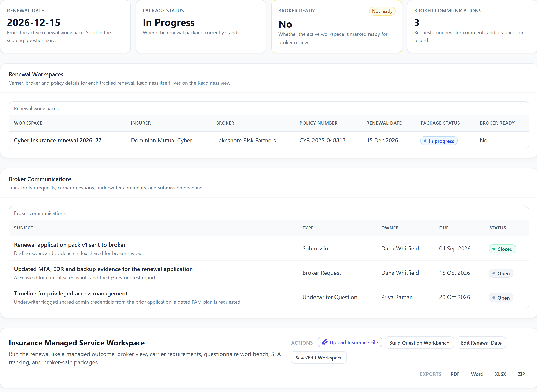Export the workspace as PDF
This screenshot has width=537, height=392.
(x=455, y=374)
